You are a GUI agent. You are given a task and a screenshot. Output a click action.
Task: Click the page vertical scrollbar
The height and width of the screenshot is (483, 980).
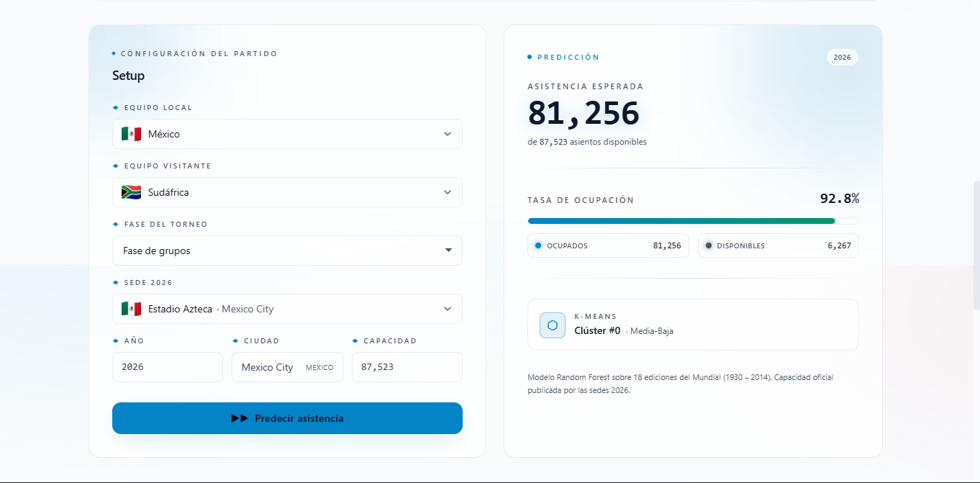[976, 245]
